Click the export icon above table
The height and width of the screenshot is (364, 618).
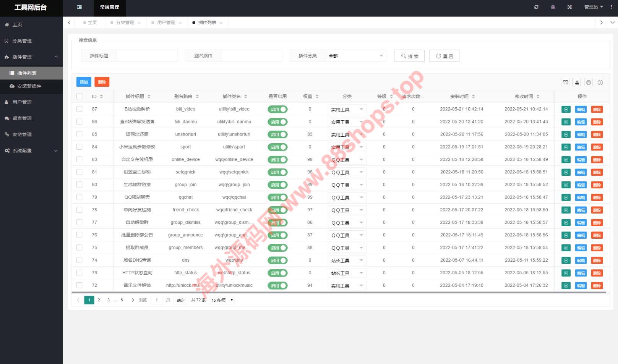pyautogui.click(x=577, y=82)
